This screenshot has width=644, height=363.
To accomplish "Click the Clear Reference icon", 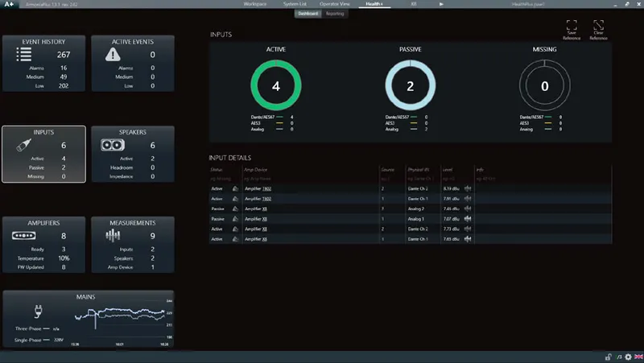I will coord(598,25).
